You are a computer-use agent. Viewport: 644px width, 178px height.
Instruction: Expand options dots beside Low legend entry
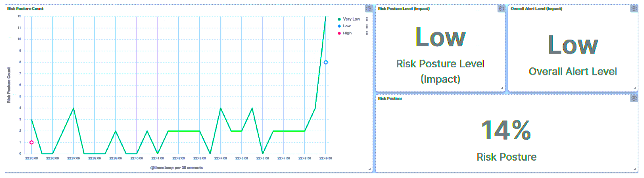coord(367,26)
